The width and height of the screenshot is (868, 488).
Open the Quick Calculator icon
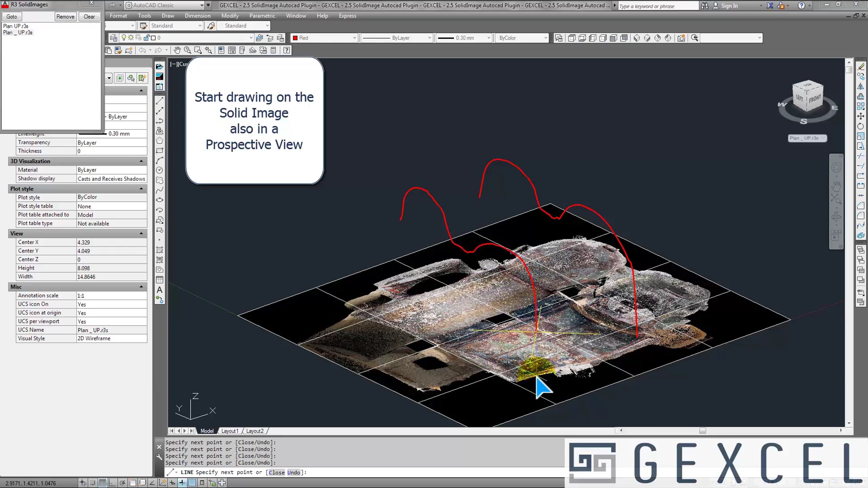coord(273,50)
